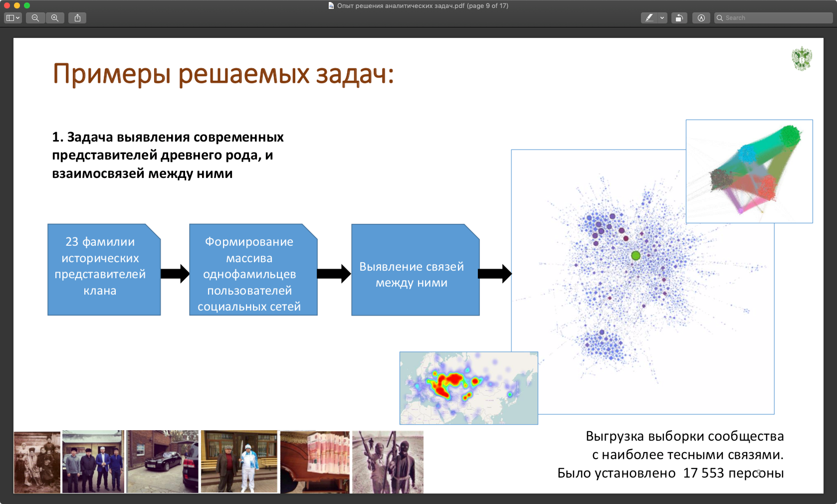Click the Zoom Out magnifier button

35,18
